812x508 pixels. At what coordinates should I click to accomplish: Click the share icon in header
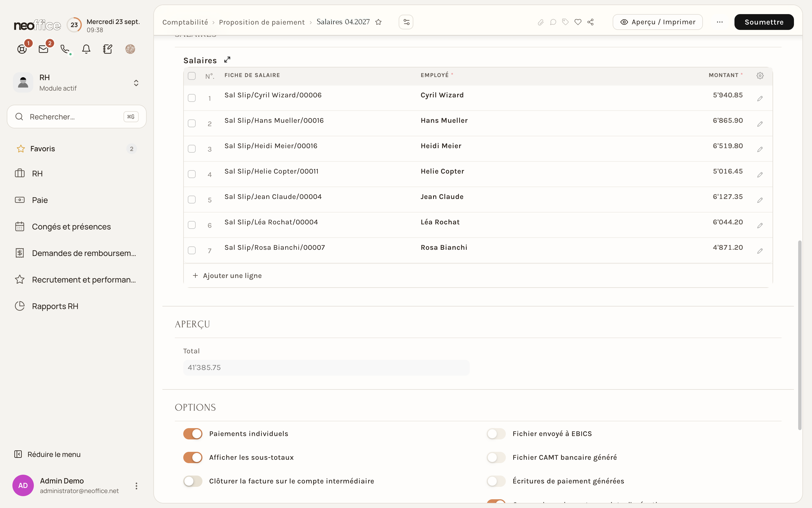point(591,22)
